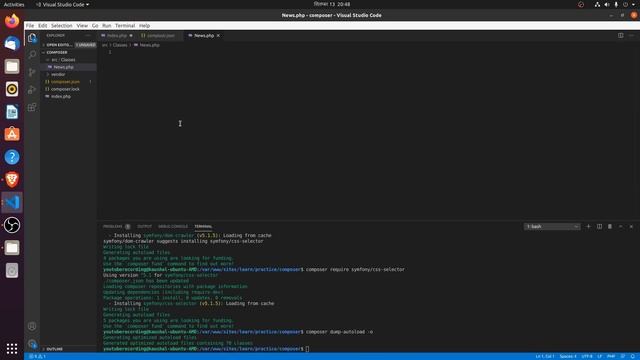The height and width of the screenshot is (360, 640).
Task: Open the Help menu
Action: 144,25
